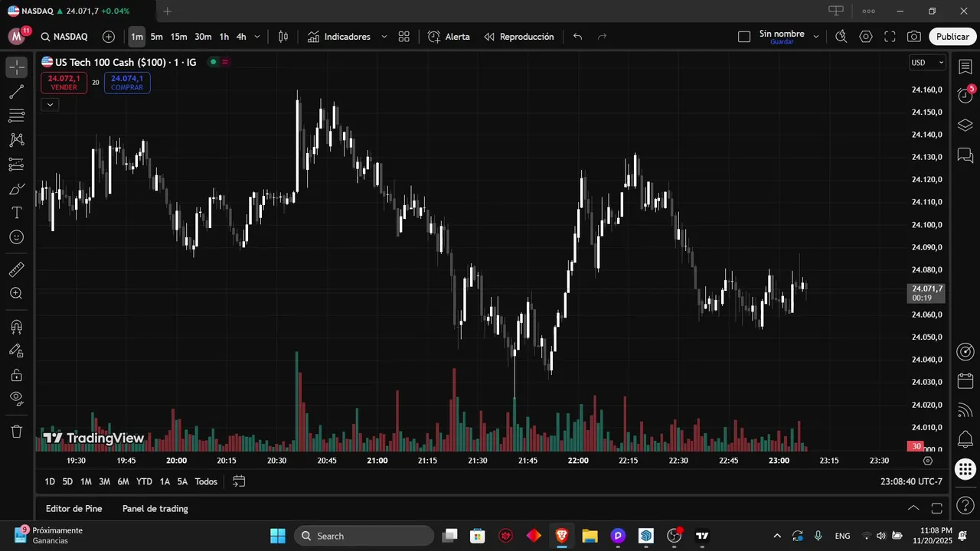Open the chats panel icon

[965, 155]
